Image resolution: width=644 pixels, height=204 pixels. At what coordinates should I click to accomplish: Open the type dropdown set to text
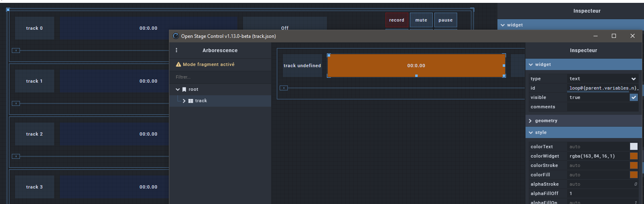[603, 79]
